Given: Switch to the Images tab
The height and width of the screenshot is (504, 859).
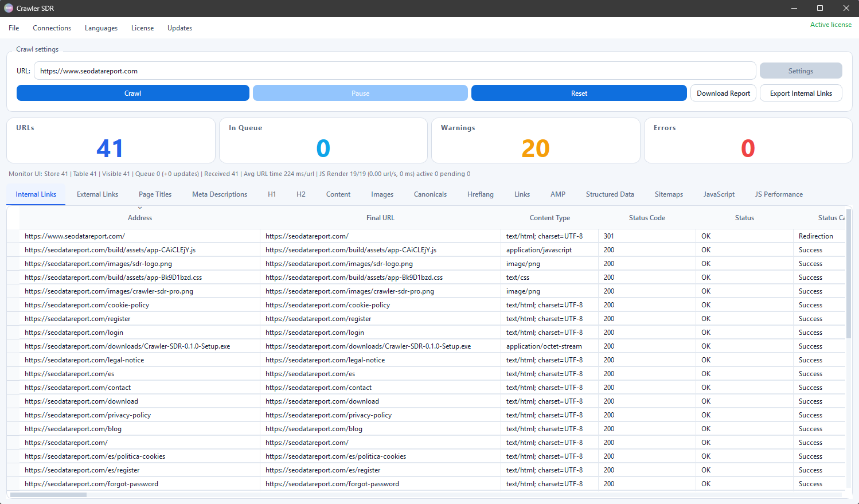Looking at the screenshot, I should 382,194.
